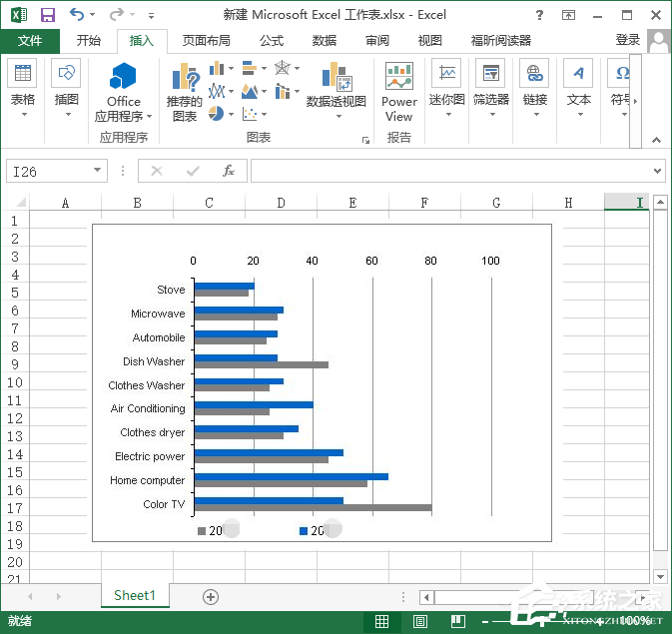Open the Undo history dropdown arrow
This screenshot has width=672, height=634.
pyautogui.click(x=92, y=15)
